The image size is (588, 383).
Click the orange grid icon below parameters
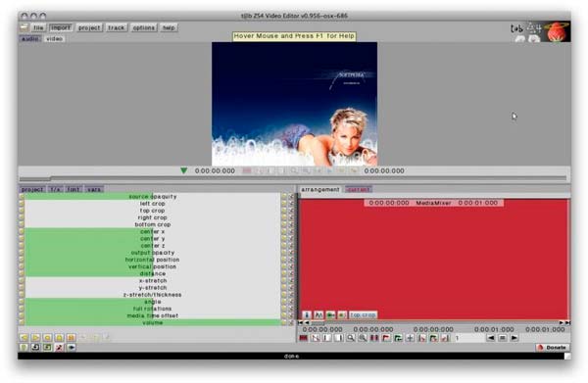pyautogui.click(x=72, y=337)
